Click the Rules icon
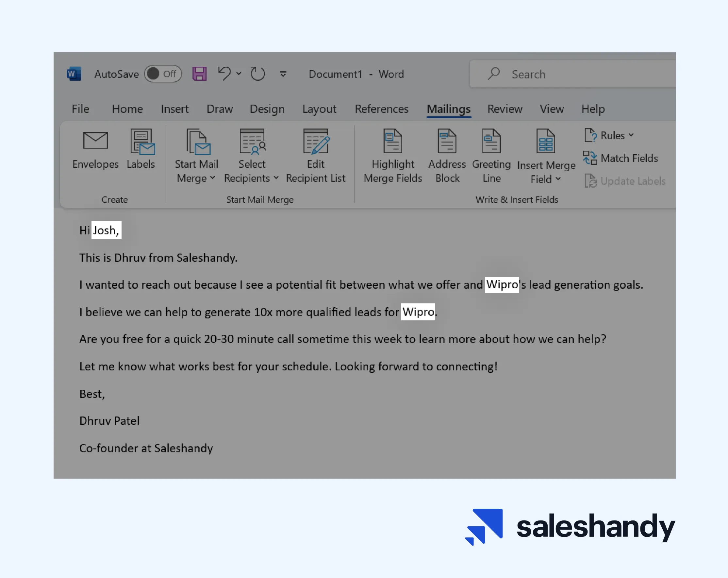This screenshot has height=578, width=728. coord(590,135)
